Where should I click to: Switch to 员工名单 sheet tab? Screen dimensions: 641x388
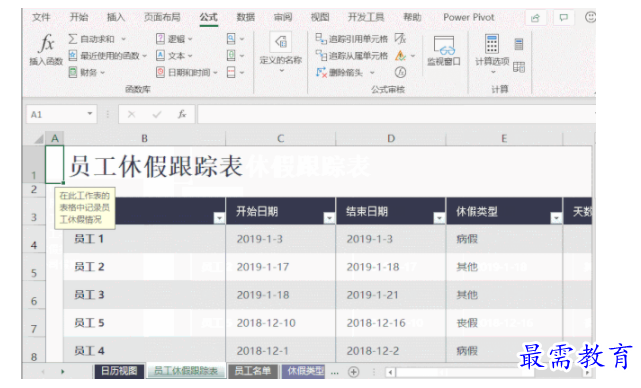[253, 371]
